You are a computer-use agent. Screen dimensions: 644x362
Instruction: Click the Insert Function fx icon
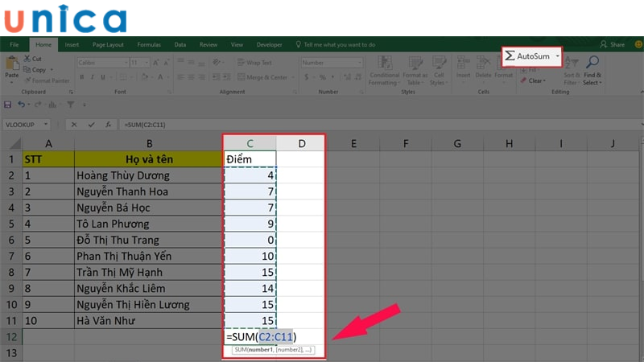pos(109,125)
